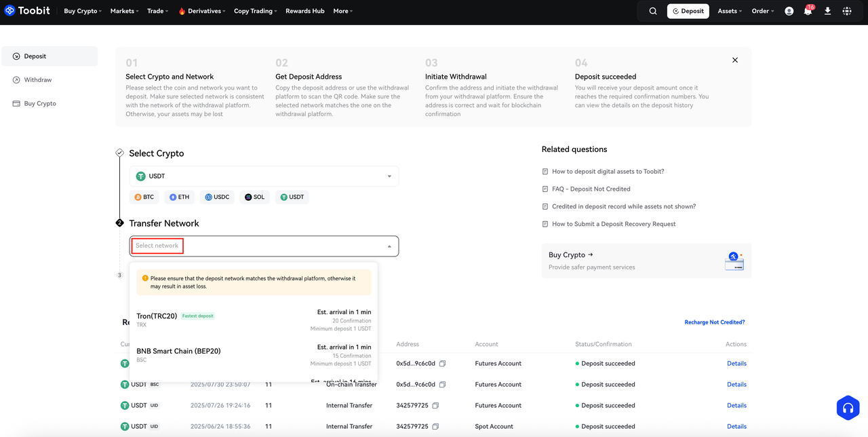This screenshot has width=868, height=437.
Task: Copy address 342579725 in 2025/07/26 row
Action: pyautogui.click(x=435, y=406)
